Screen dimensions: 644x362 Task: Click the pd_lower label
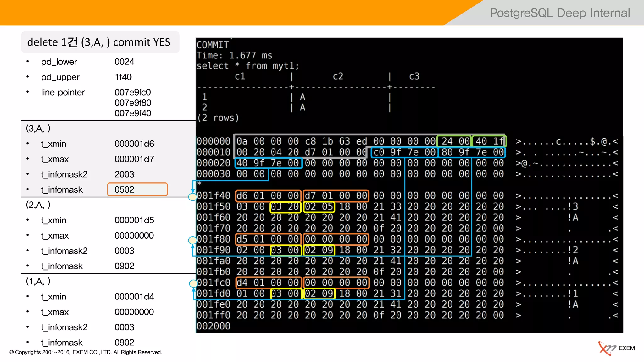pyautogui.click(x=59, y=62)
